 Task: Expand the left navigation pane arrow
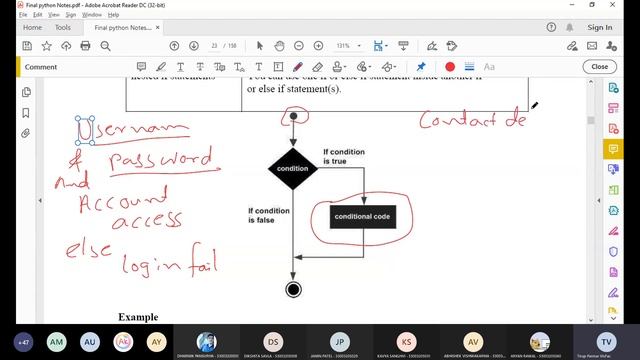pos(40,200)
